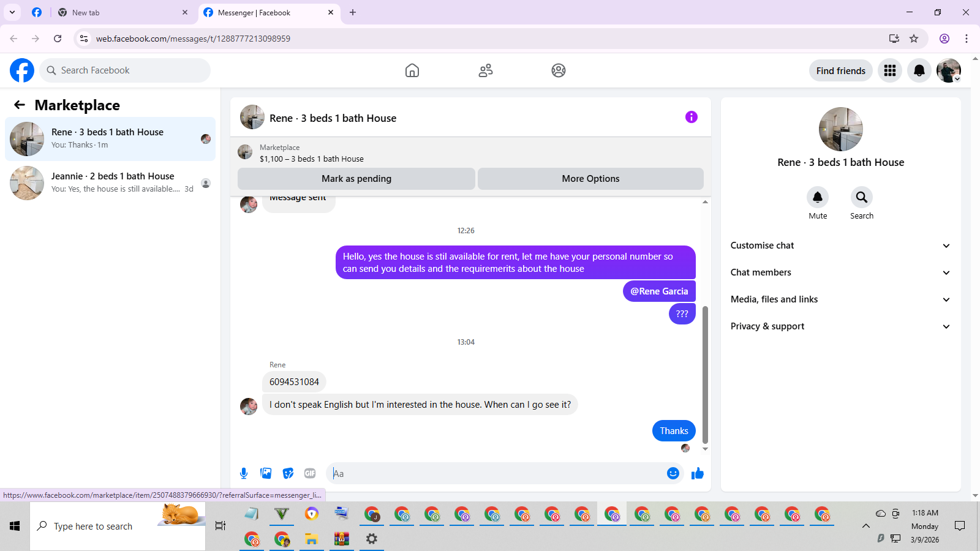Open the emoji picker smiley icon

(x=673, y=473)
